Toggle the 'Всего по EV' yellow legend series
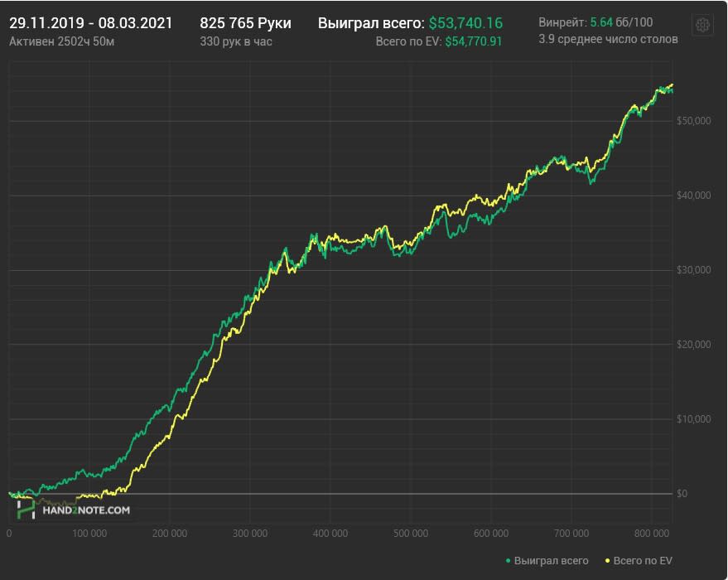The height and width of the screenshot is (580, 728). (639, 560)
